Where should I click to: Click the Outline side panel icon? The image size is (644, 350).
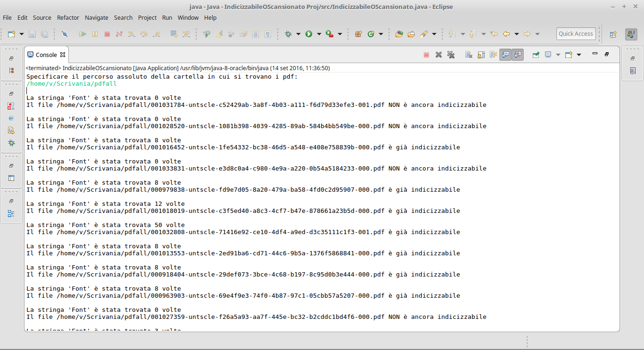point(11,213)
